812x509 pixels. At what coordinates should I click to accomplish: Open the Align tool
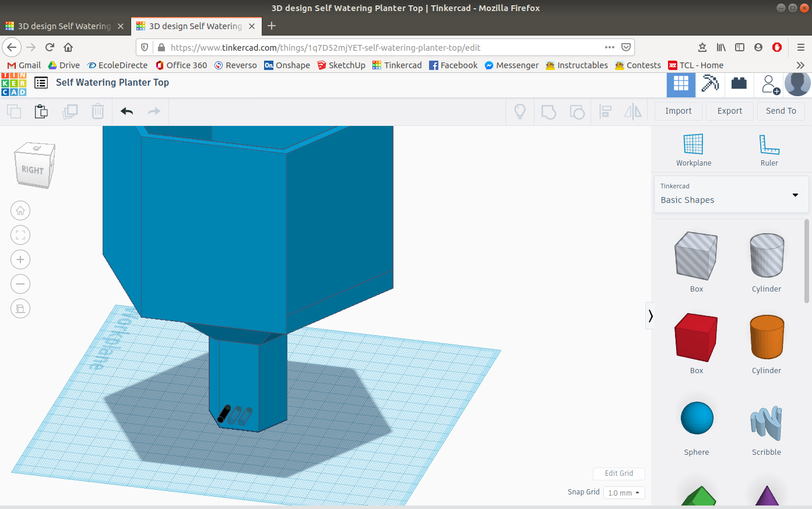coord(605,111)
